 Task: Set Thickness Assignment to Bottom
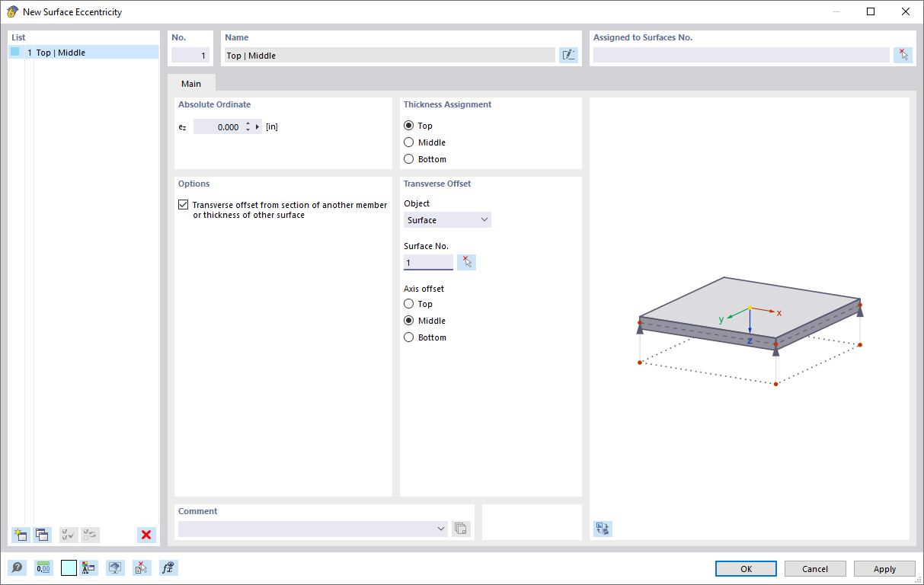point(409,158)
